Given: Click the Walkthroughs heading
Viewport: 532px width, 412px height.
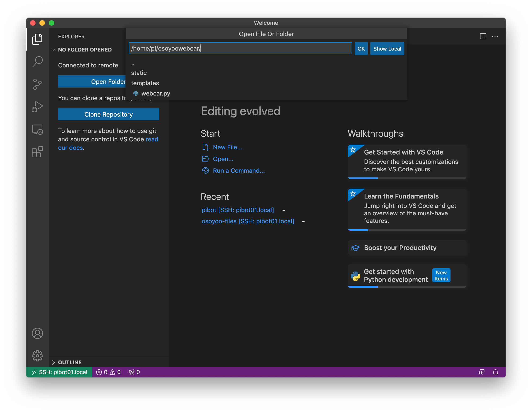Looking at the screenshot, I should click(x=375, y=133).
